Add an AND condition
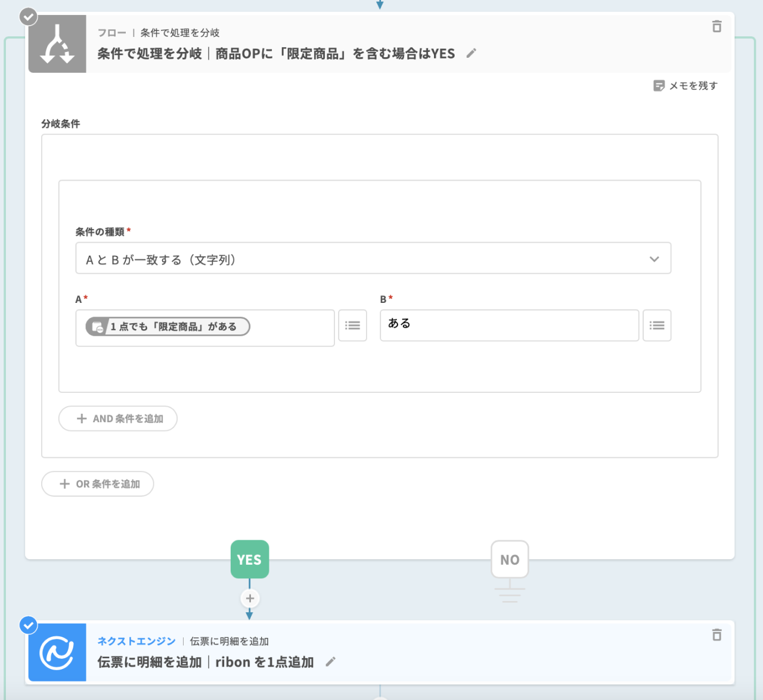 118,419
